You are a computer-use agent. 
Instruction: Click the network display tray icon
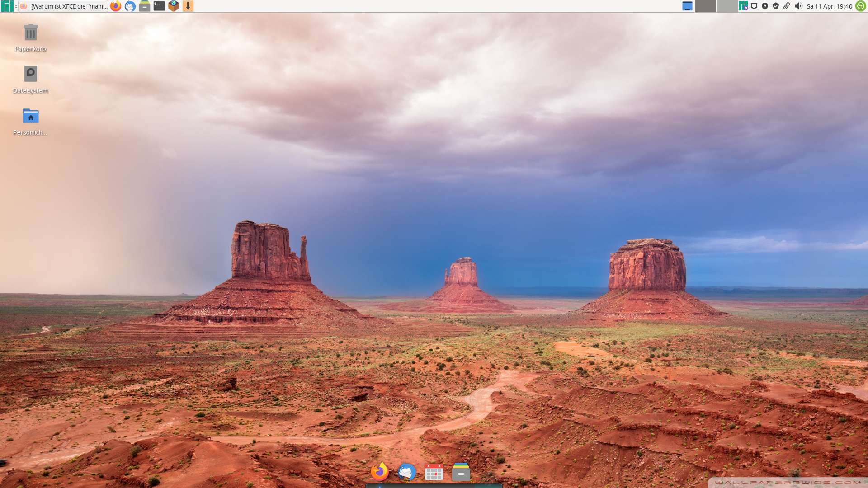(x=754, y=6)
